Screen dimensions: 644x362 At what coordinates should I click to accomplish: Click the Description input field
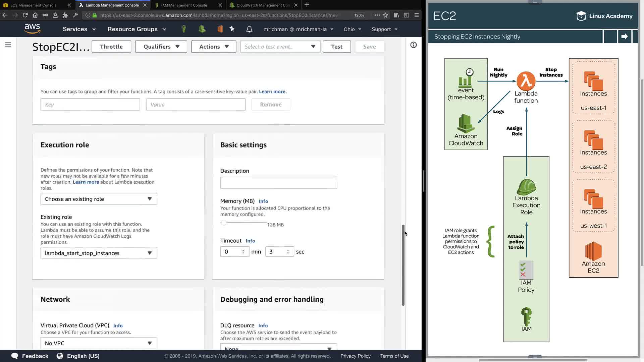pyautogui.click(x=278, y=183)
